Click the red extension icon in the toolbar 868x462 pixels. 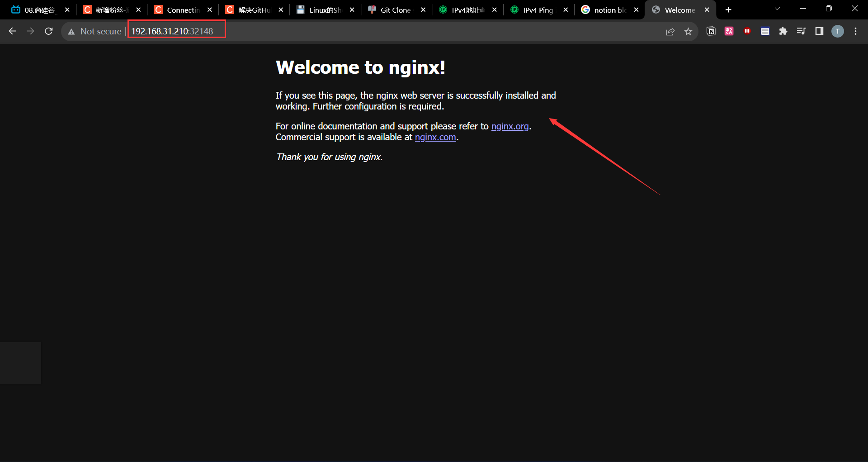tap(747, 31)
